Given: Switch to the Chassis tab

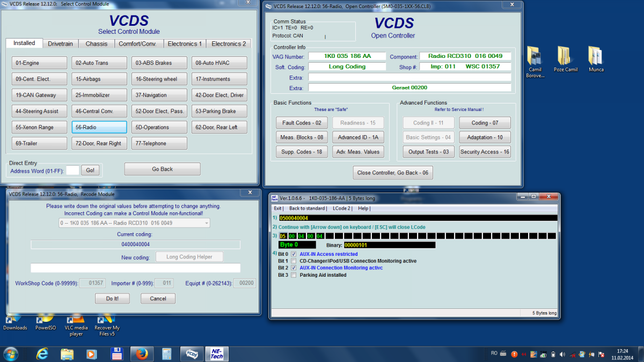Looking at the screenshot, I should [x=97, y=44].
